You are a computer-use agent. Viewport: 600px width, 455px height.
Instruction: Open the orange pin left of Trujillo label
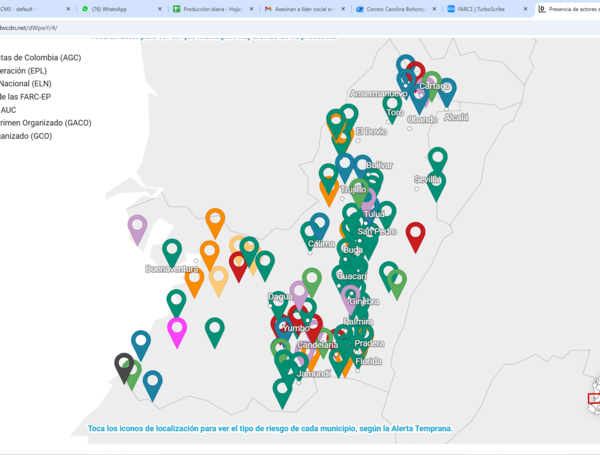click(x=329, y=196)
